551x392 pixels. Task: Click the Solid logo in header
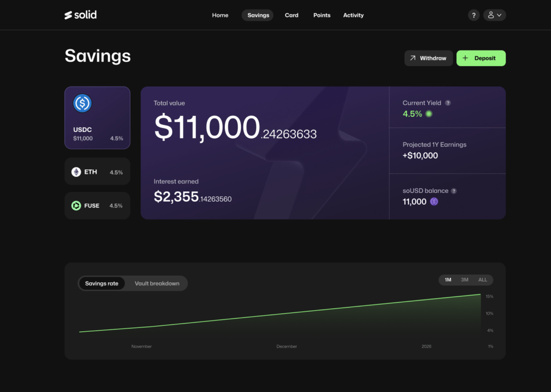[x=81, y=15]
